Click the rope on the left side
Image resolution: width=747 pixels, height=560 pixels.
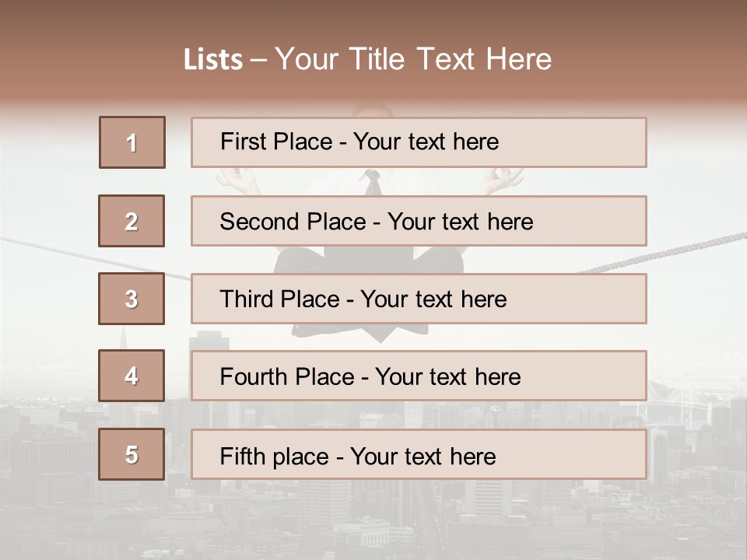coord(95,258)
